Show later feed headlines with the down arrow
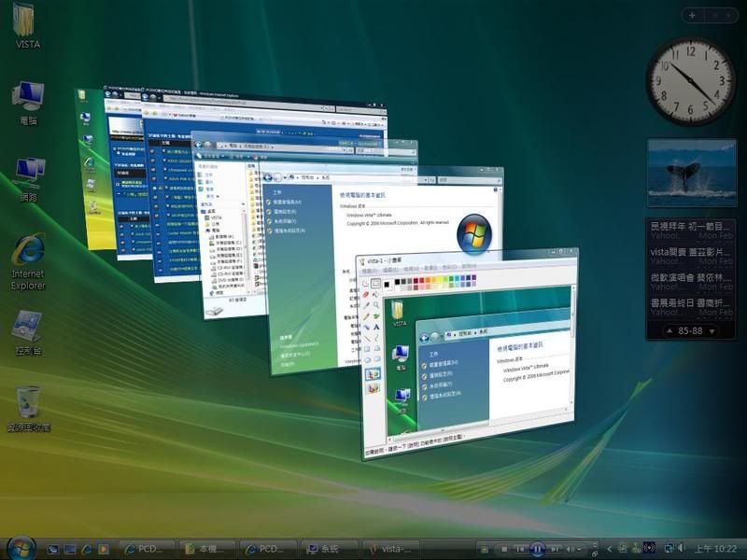The height and width of the screenshot is (560, 747). click(712, 331)
